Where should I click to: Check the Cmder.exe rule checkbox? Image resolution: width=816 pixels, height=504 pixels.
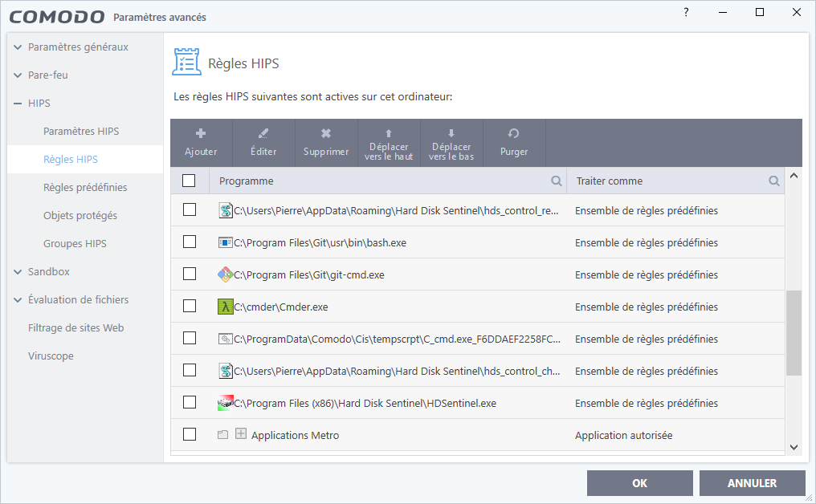click(190, 306)
